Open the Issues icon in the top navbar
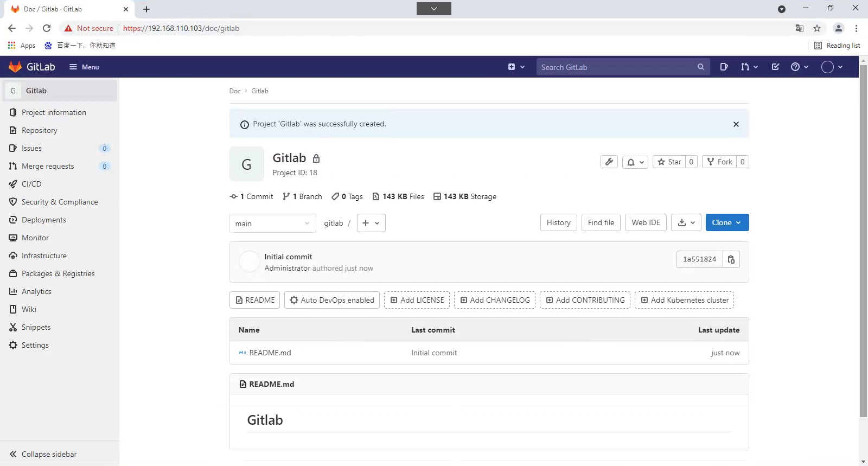This screenshot has width=868, height=466. [724, 67]
